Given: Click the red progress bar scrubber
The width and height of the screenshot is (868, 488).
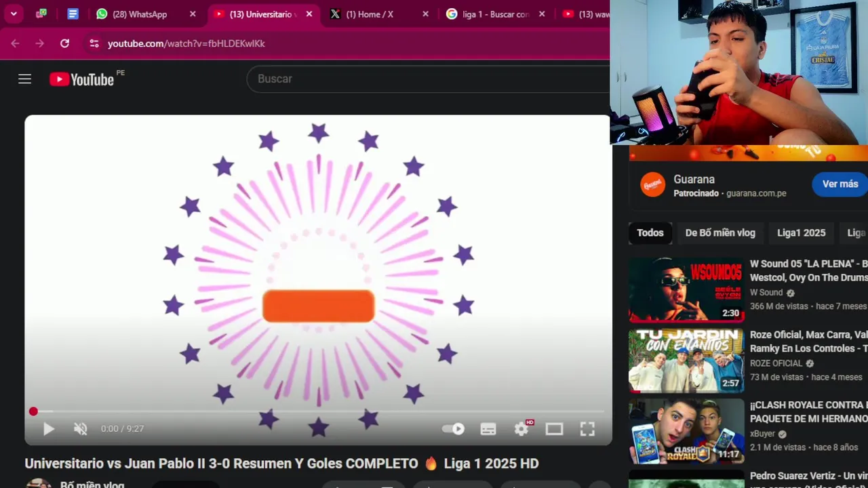Looking at the screenshot, I should 33,411.
